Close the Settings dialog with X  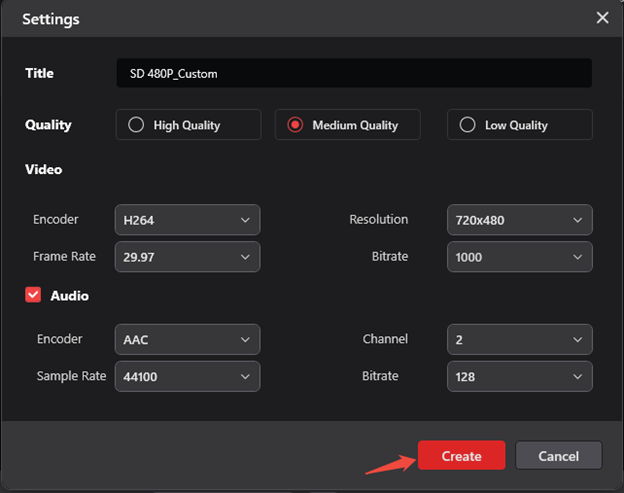(602, 18)
